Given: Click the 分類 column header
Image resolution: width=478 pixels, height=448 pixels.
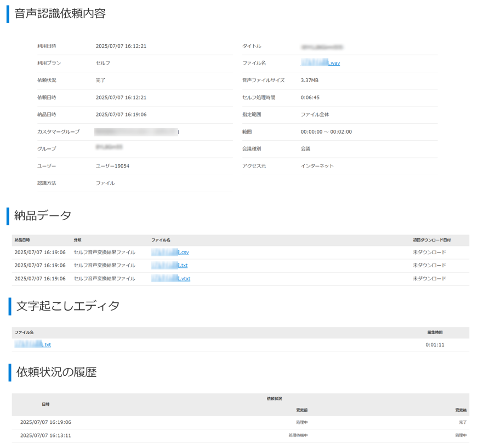Looking at the screenshot, I should click(77, 240).
